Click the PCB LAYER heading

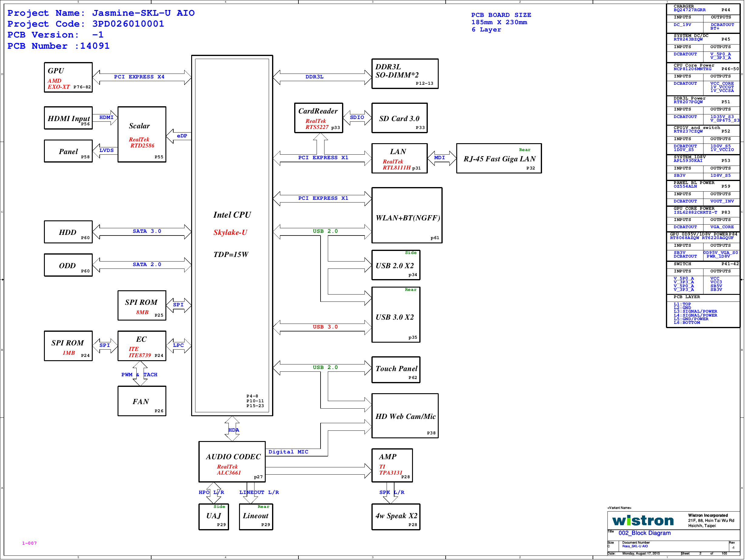click(x=687, y=297)
